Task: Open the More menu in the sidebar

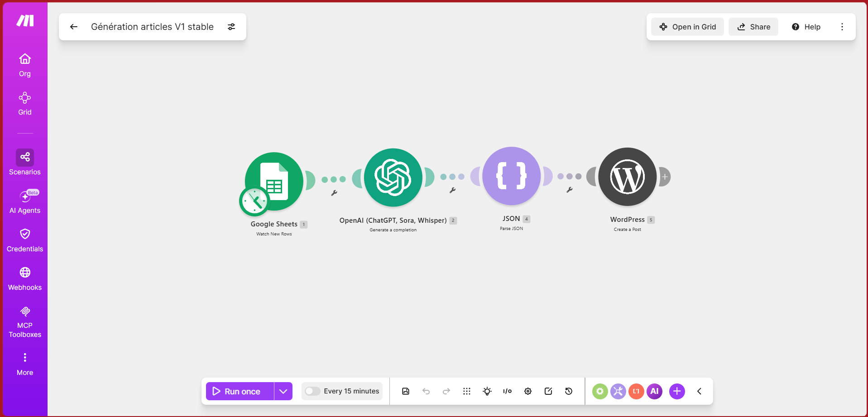Action: pos(25,364)
